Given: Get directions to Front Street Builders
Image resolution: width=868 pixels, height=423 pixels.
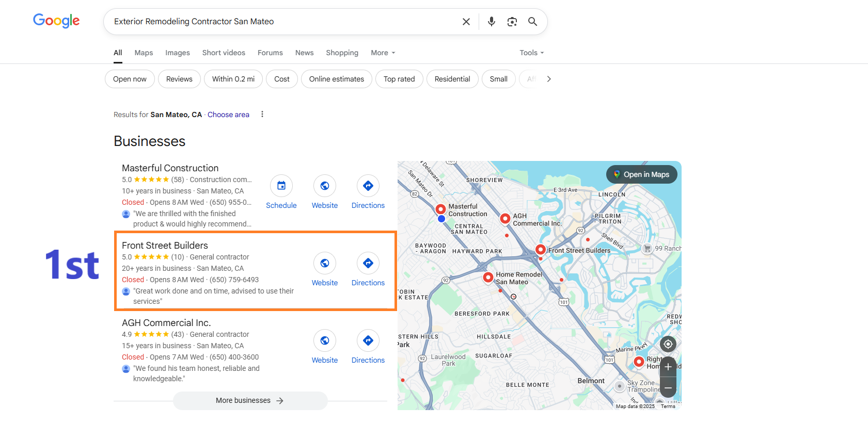Looking at the screenshot, I should tap(368, 263).
